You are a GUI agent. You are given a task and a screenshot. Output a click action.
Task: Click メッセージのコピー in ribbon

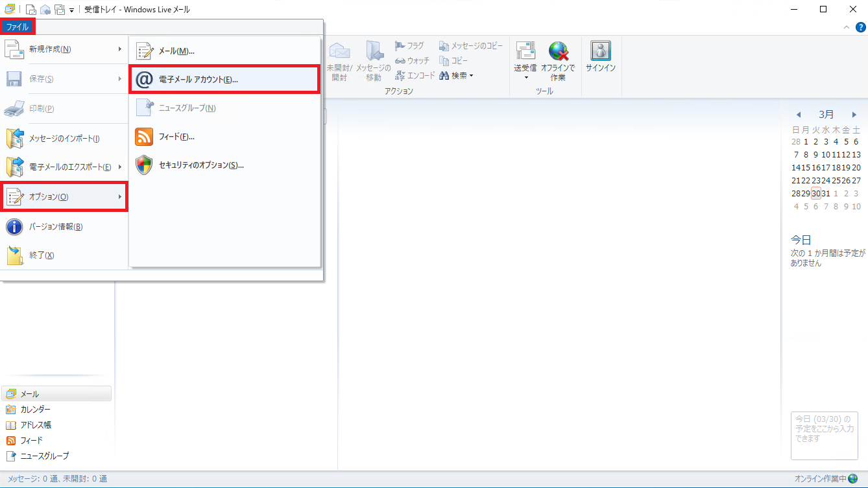click(x=471, y=45)
